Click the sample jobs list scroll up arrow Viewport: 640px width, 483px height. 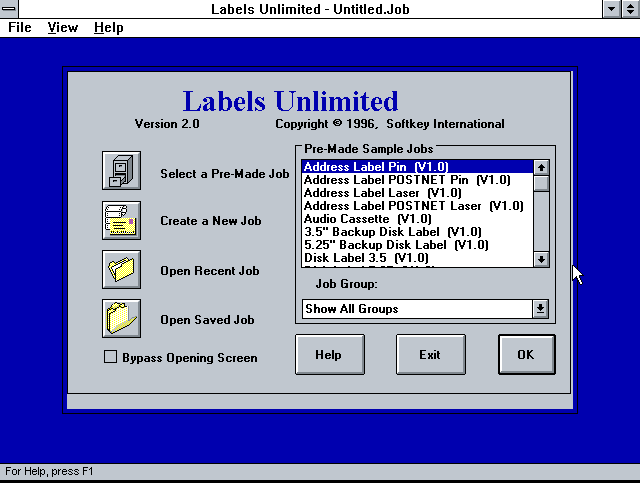click(541, 167)
